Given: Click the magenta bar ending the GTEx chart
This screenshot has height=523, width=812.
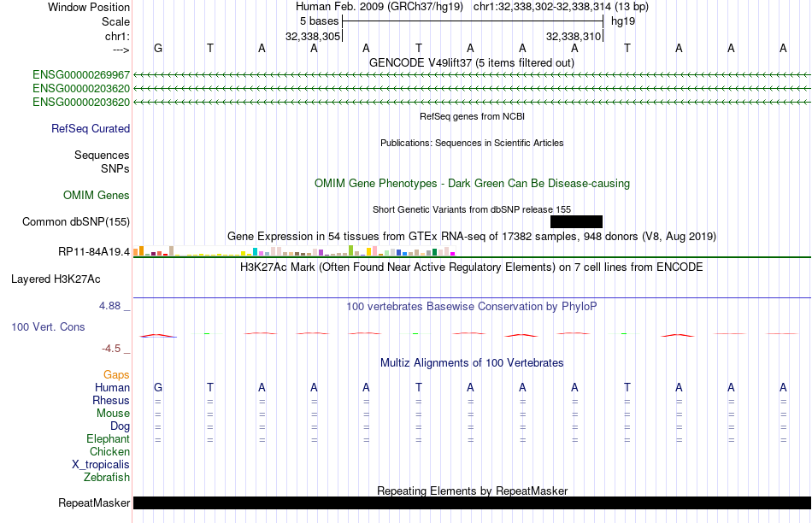Looking at the screenshot, I should [x=453, y=254].
